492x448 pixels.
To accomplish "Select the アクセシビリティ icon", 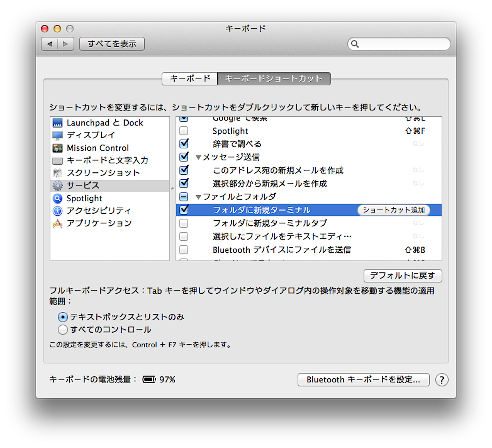I will coord(58,211).
